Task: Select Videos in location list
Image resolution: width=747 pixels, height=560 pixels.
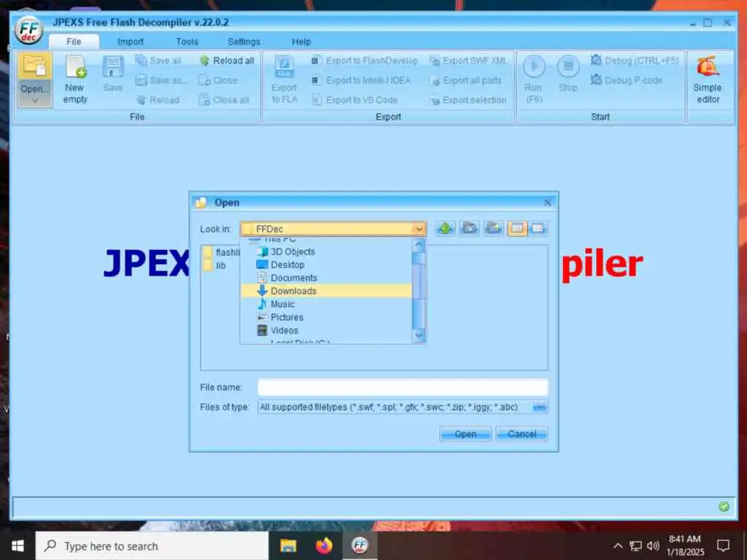Action: [x=326, y=330]
